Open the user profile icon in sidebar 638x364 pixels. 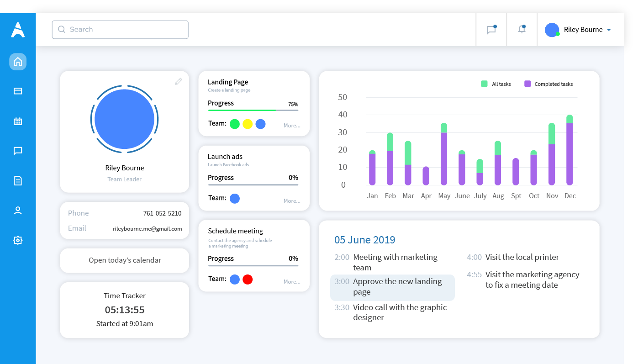[x=18, y=211]
